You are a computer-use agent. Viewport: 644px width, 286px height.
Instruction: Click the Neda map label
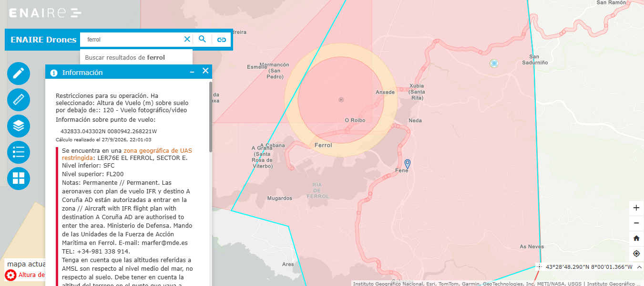coord(415,120)
